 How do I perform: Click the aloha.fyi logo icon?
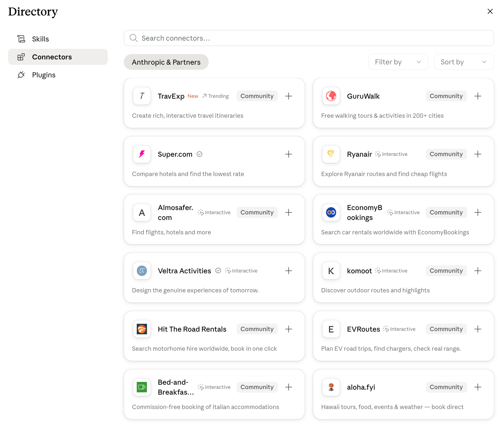point(331,387)
